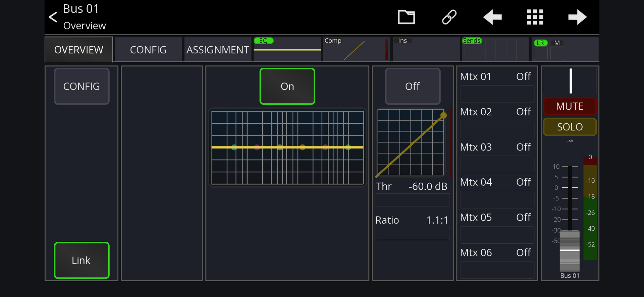Click the -60.0 dB threshold value
Screen dimensions: 644x297
click(428, 186)
